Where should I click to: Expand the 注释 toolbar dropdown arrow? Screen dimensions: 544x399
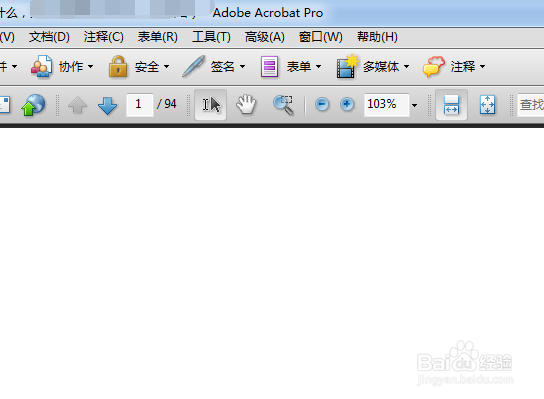tap(483, 66)
